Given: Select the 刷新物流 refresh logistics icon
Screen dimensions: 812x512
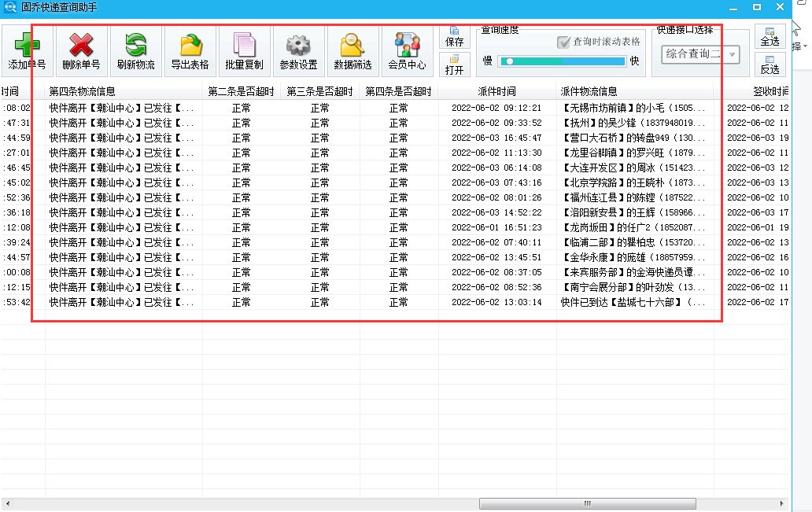Looking at the screenshot, I should coord(134,50).
